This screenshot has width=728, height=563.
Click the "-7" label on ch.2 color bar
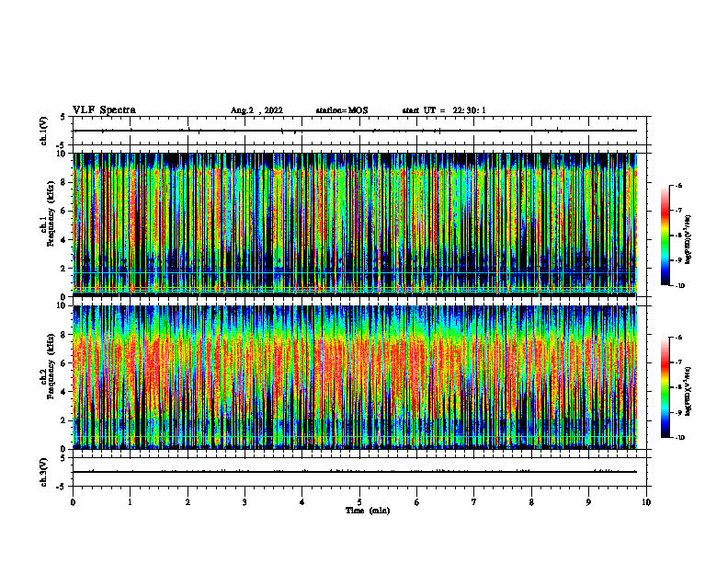pos(678,362)
